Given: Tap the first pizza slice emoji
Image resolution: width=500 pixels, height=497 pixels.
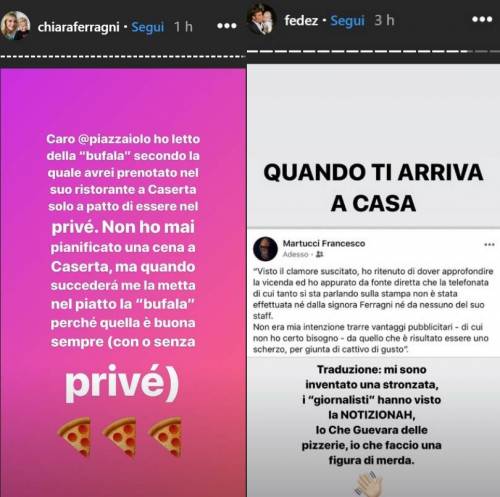Looking at the screenshot, I should [75, 436].
